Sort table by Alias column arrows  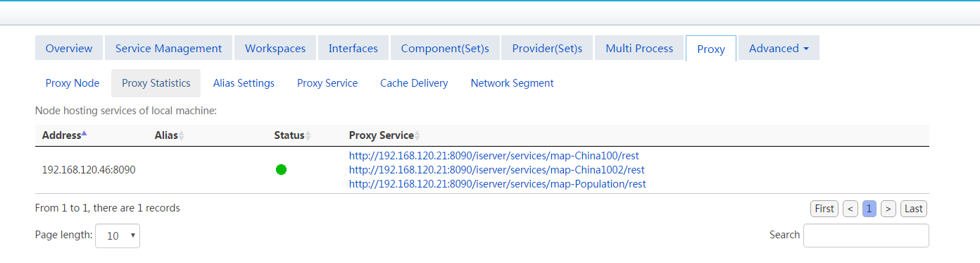[x=182, y=135]
